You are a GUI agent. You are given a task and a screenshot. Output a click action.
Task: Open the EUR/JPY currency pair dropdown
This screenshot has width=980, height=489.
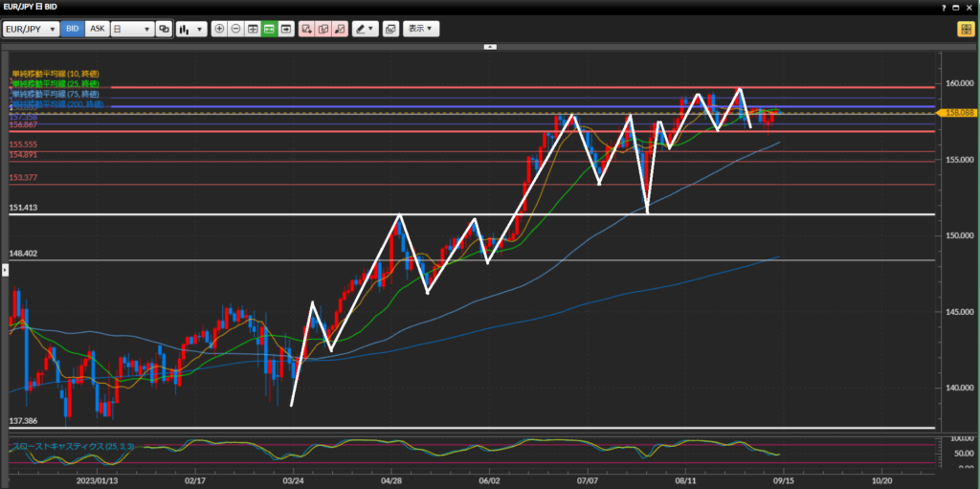(x=31, y=29)
